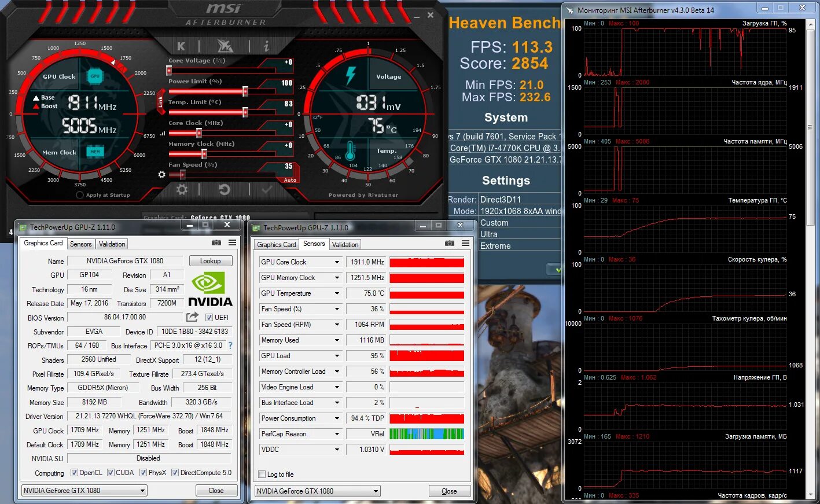This screenshot has height=504, width=820.
Task: Take a screenshot in the GPU-Z Graphics Card window
Action: coord(216,243)
